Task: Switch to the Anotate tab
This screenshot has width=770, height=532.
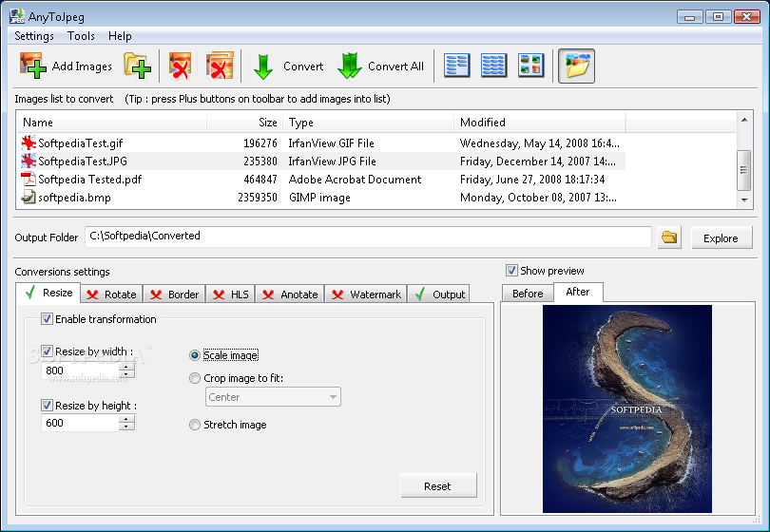Action: (x=290, y=294)
